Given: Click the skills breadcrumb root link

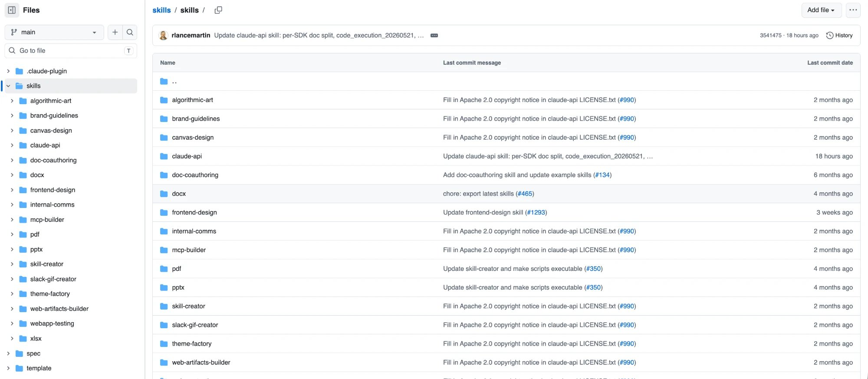Looking at the screenshot, I should (161, 10).
